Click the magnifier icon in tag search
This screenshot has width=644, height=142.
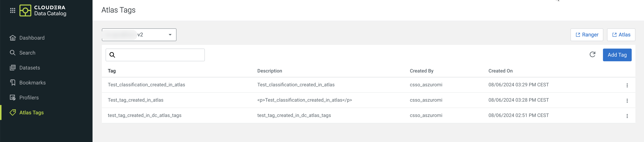[x=112, y=55]
